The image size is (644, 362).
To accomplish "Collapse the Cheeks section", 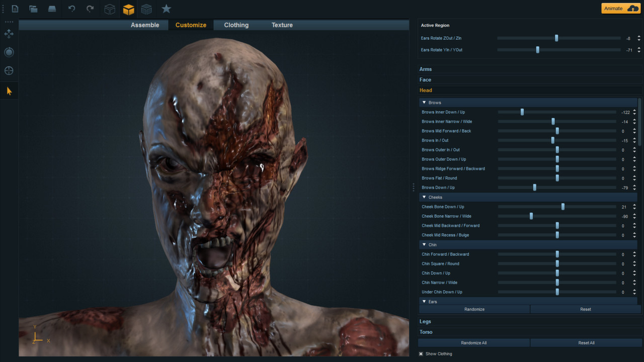I will point(424,197).
